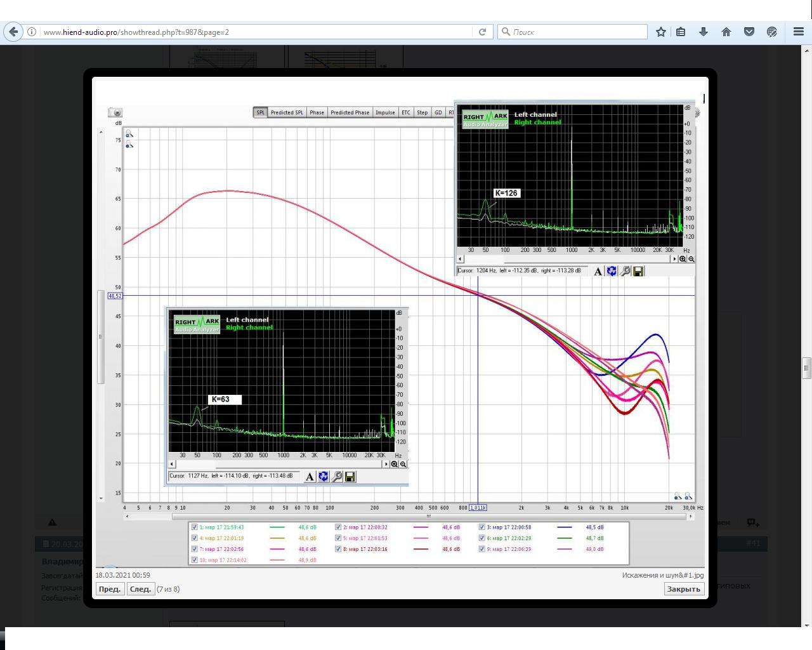Uncheck measurement 1: мар 17 21:59:43
Viewport: 812px width, 650px height.
click(x=195, y=527)
